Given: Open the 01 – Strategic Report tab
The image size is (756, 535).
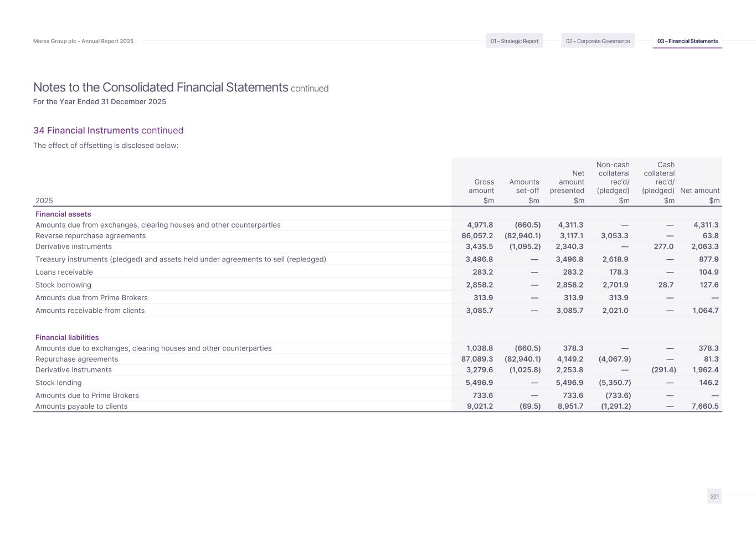Looking at the screenshot, I should 514,41.
